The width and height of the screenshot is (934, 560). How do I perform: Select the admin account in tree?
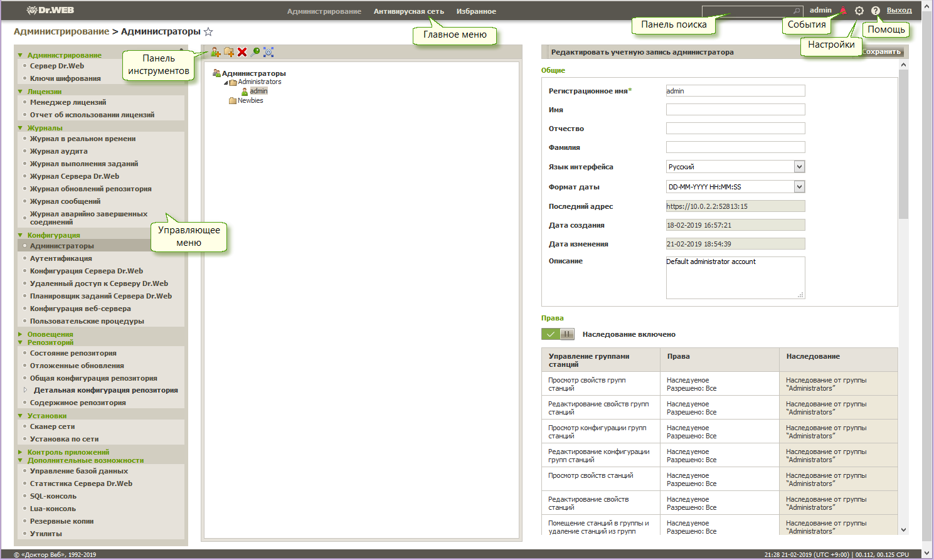pyautogui.click(x=258, y=92)
